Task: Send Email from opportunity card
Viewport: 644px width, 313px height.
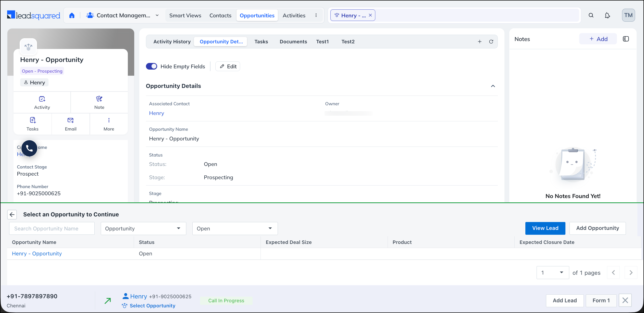Action: coord(71,124)
